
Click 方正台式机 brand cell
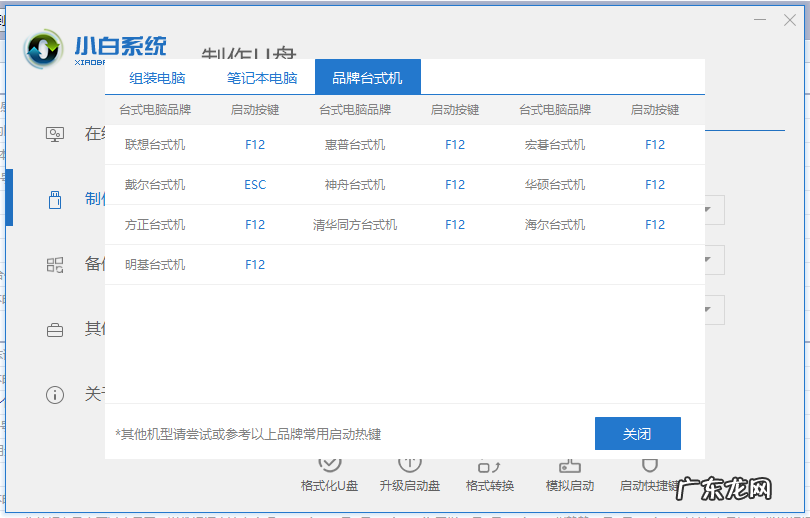coord(155,225)
